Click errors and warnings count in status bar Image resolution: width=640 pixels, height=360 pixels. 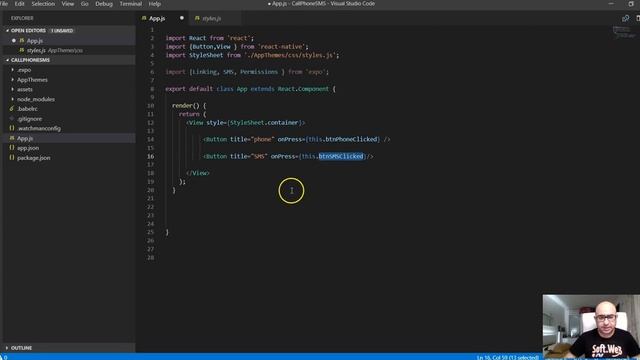(x=4, y=357)
